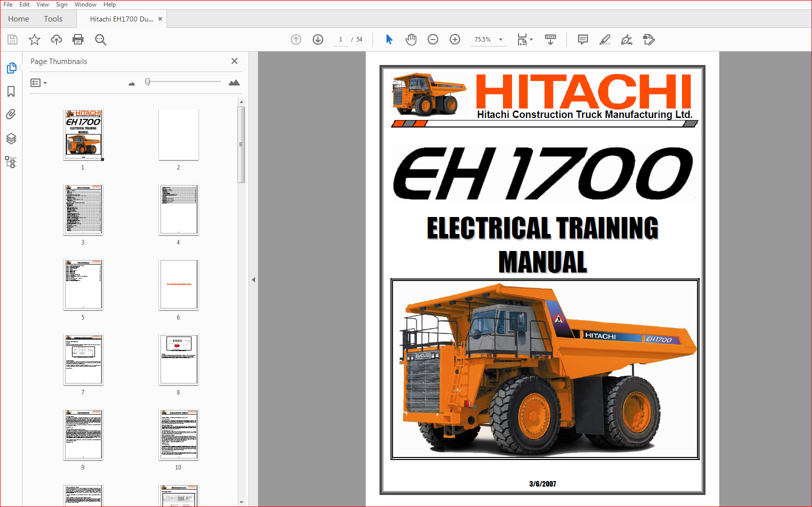The height and width of the screenshot is (507, 812).
Task: Click the ELECTRICAL TRAINING heading text
Action: pyautogui.click(x=542, y=228)
